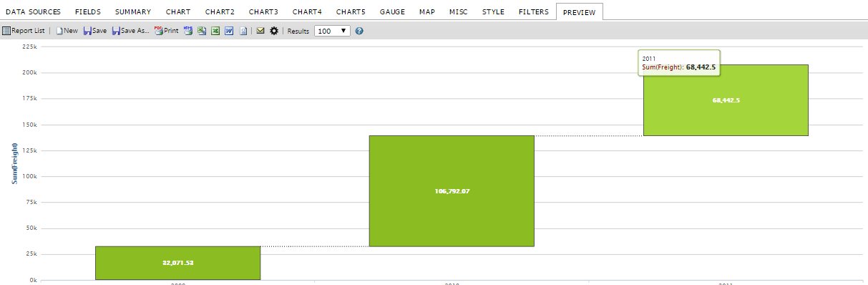
Task: Open the Fields tab
Action: pos(88,12)
